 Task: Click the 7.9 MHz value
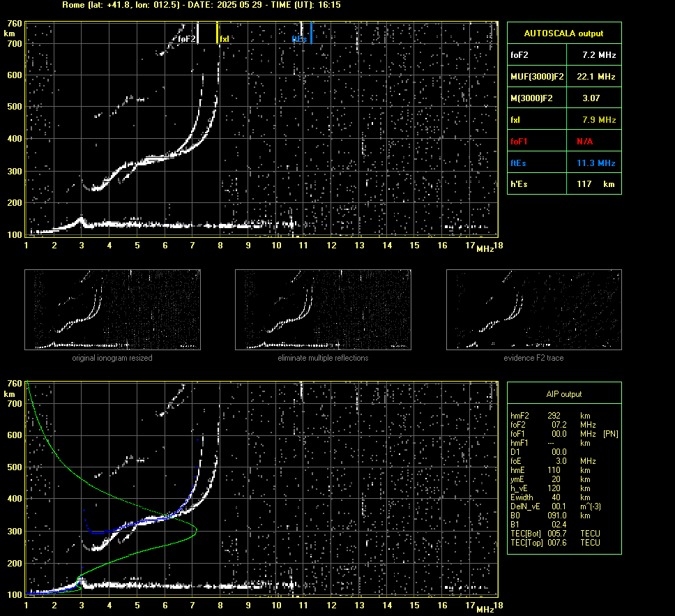599,120
